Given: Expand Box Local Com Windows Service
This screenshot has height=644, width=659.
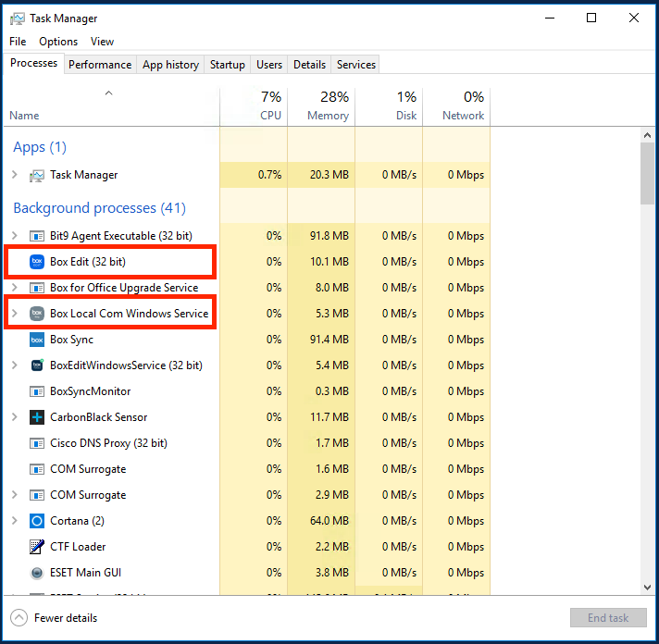Looking at the screenshot, I should coord(15,314).
